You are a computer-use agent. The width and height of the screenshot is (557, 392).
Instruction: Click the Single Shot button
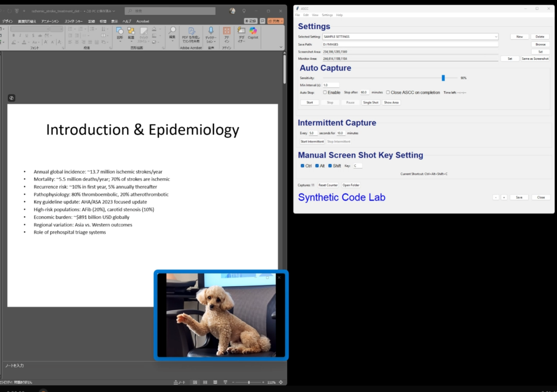tap(371, 103)
